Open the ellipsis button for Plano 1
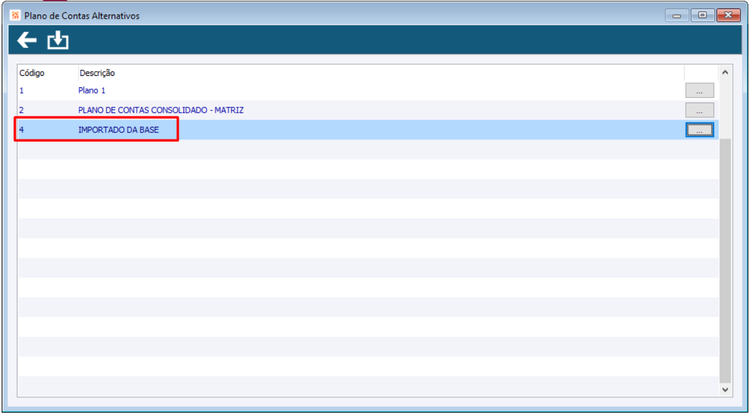Viewport: 750px width, 413px height. [699, 90]
